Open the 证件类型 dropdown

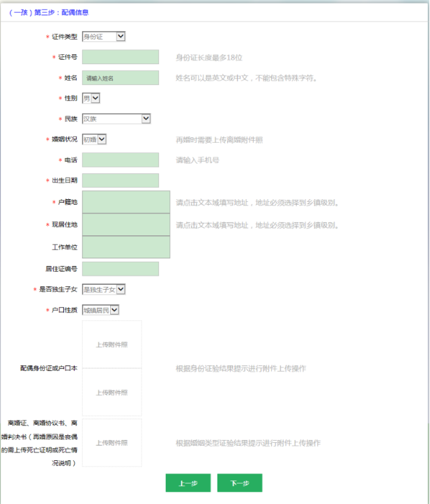coord(103,36)
